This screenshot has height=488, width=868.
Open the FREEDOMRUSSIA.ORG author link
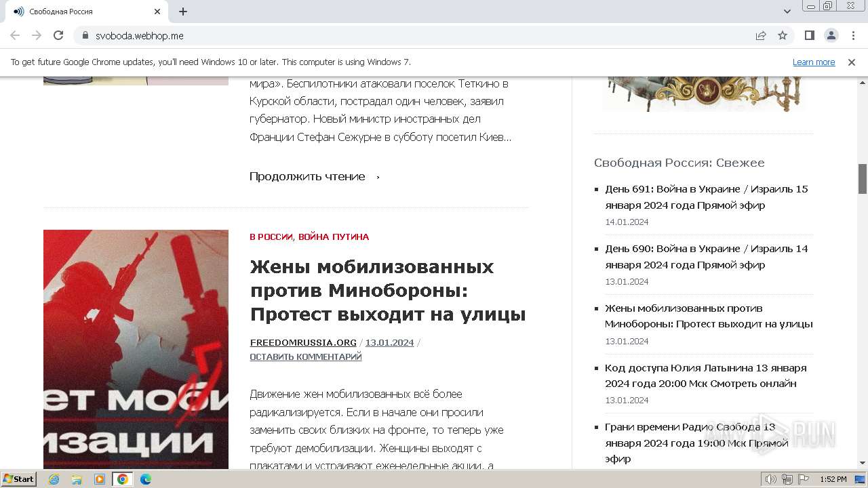coord(303,343)
